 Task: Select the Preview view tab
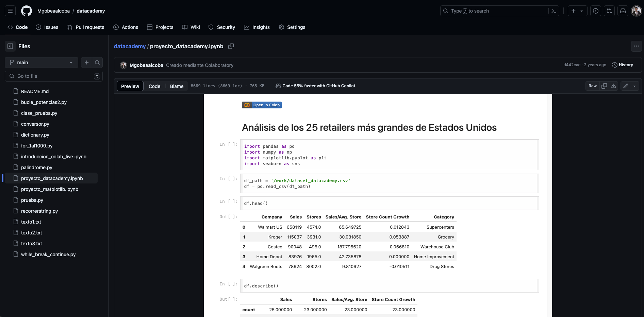pos(130,86)
